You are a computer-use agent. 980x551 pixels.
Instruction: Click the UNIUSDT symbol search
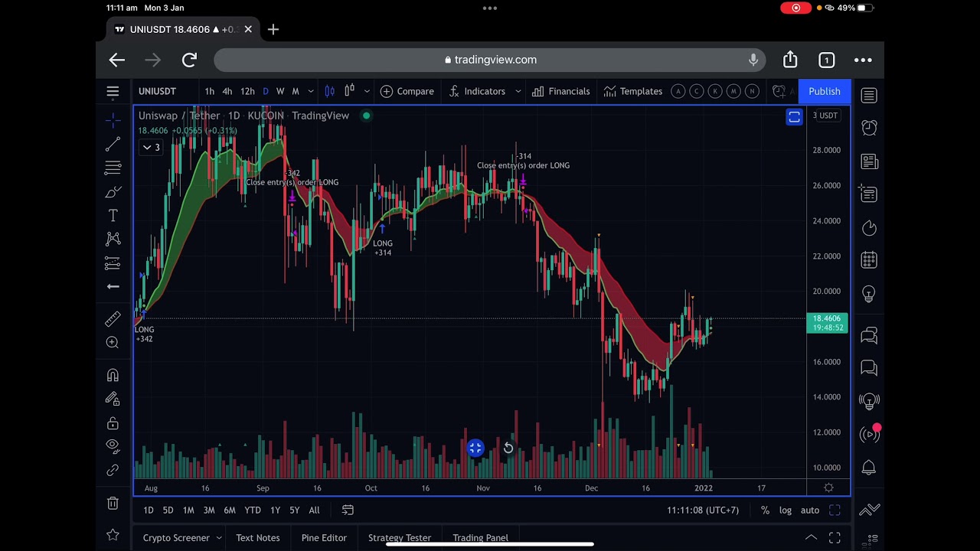(157, 91)
